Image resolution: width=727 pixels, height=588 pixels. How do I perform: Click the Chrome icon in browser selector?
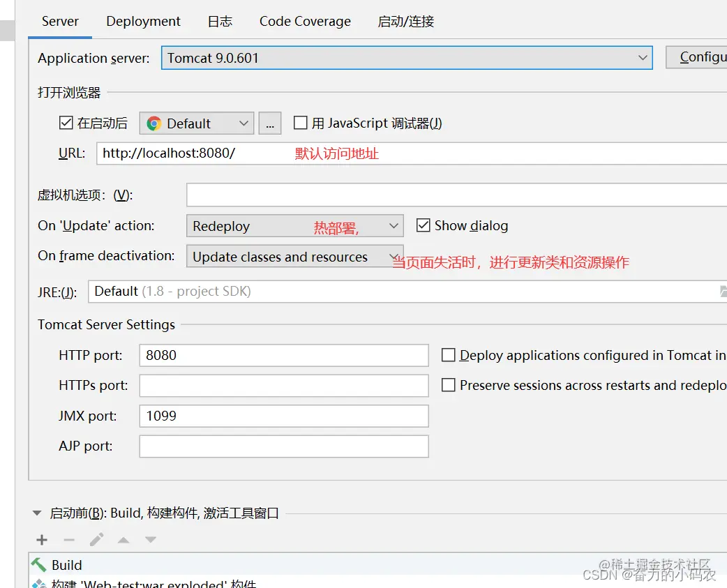tap(153, 123)
